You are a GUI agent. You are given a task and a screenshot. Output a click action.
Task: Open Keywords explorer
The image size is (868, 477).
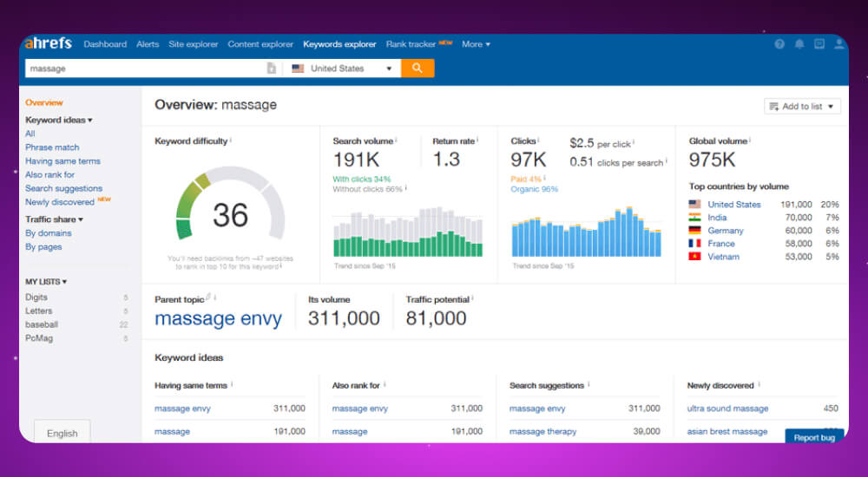[339, 44]
